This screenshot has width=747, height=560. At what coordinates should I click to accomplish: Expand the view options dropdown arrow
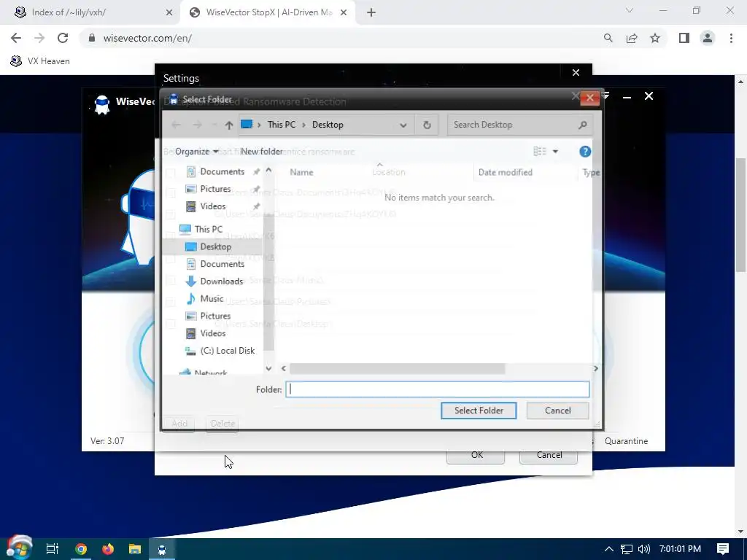point(555,152)
